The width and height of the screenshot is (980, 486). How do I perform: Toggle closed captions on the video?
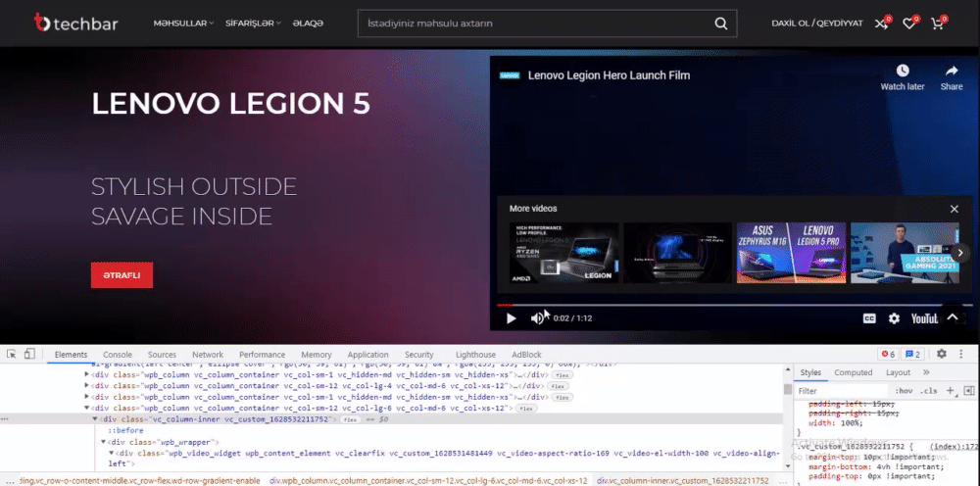[x=869, y=318]
